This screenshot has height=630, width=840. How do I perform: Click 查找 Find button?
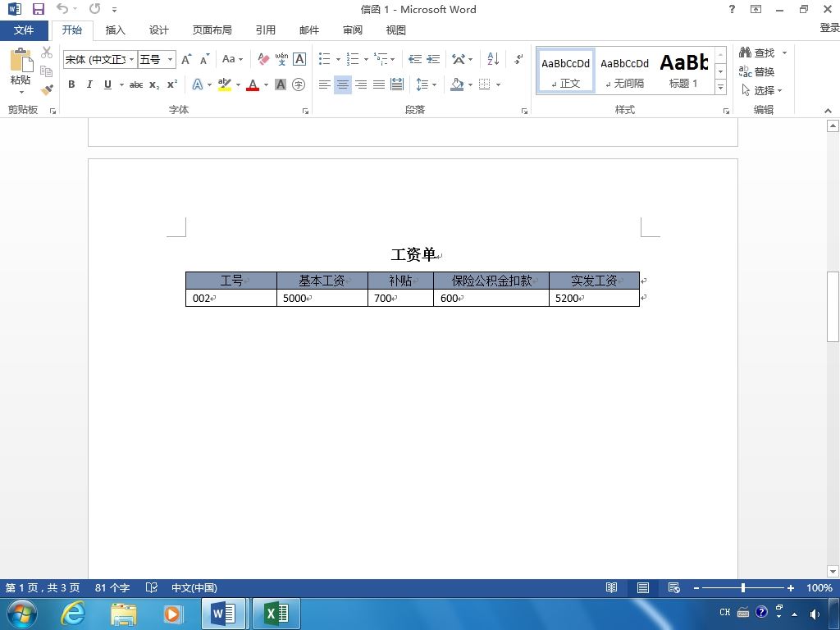tap(757, 52)
